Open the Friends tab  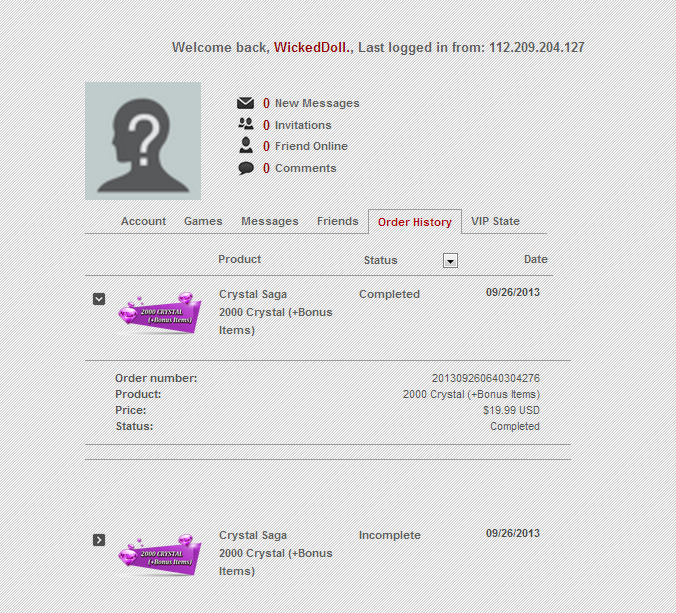click(x=338, y=221)
